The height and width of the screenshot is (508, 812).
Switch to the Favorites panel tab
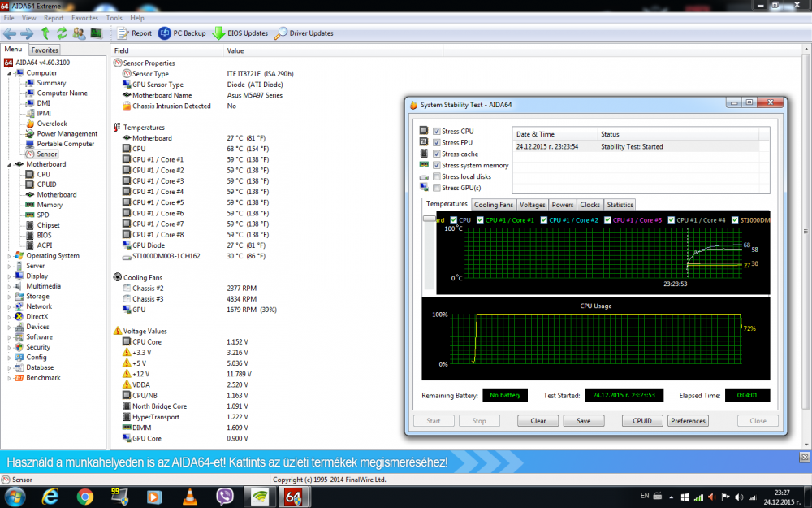[45, 50]
